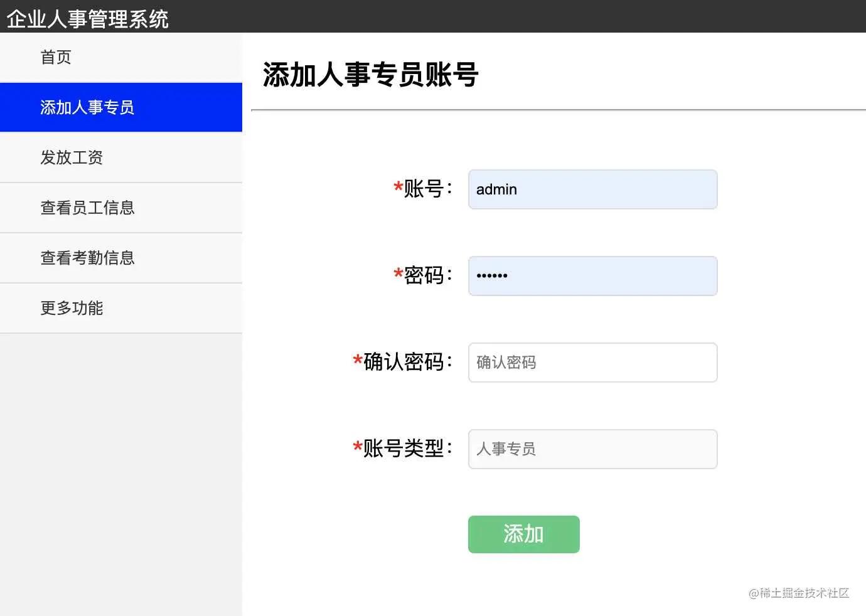866x616 pixels.
Task: Go to 发放工资 in the sidebar
Action: [x=121, y=157]
